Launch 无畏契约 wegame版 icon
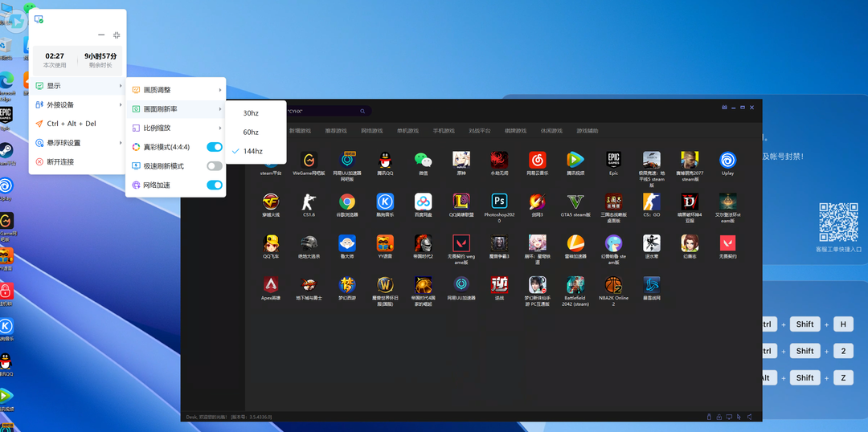 pos(461,242)
